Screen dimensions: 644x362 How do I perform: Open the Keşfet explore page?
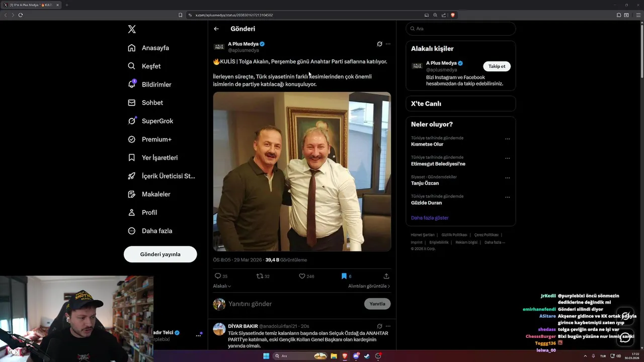144,66
